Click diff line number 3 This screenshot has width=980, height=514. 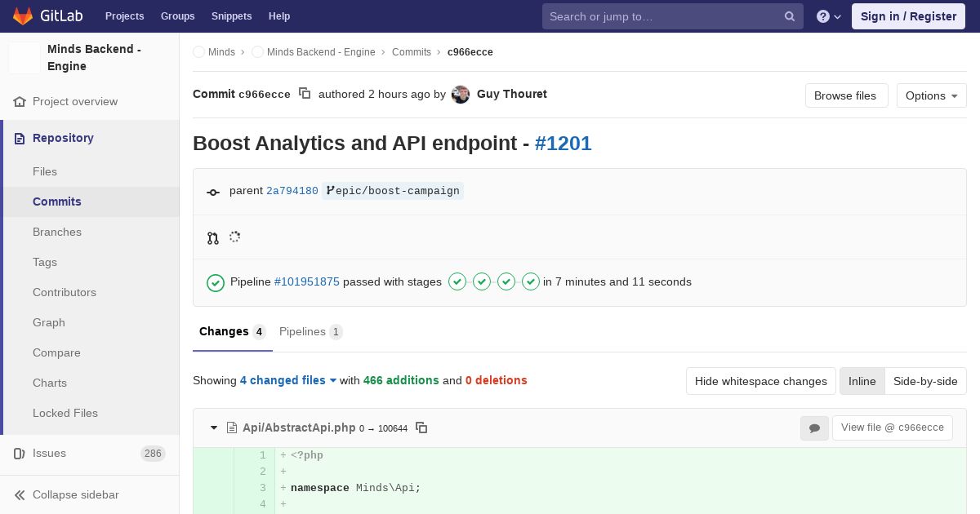263,488
